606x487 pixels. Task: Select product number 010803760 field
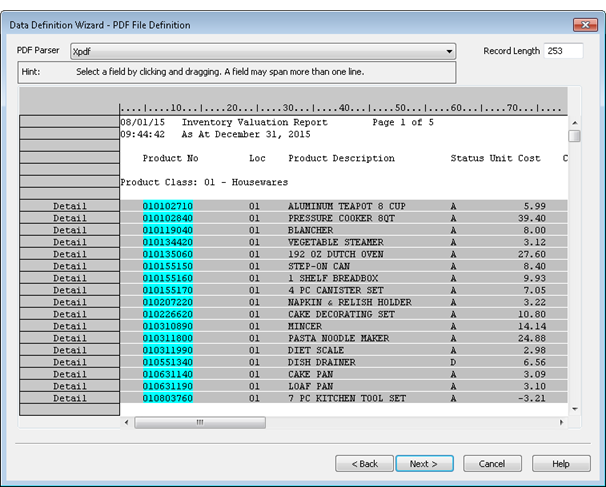coord(168,398)
